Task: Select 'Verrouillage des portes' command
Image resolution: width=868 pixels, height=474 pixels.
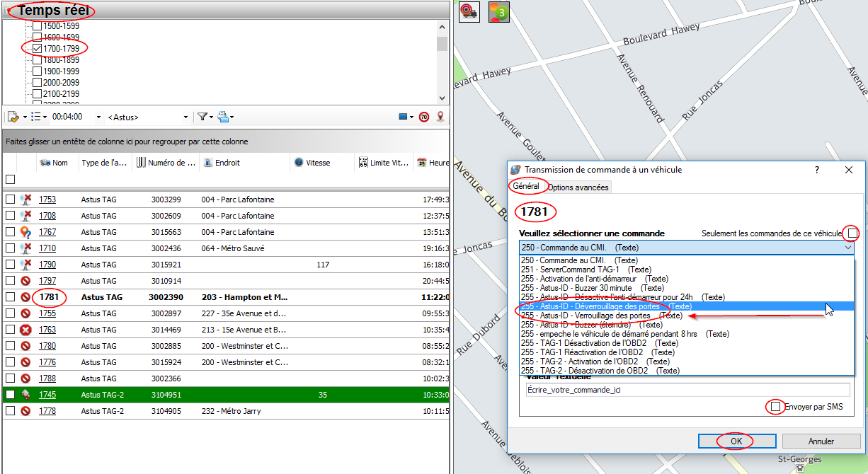Action: pos(595,316)
